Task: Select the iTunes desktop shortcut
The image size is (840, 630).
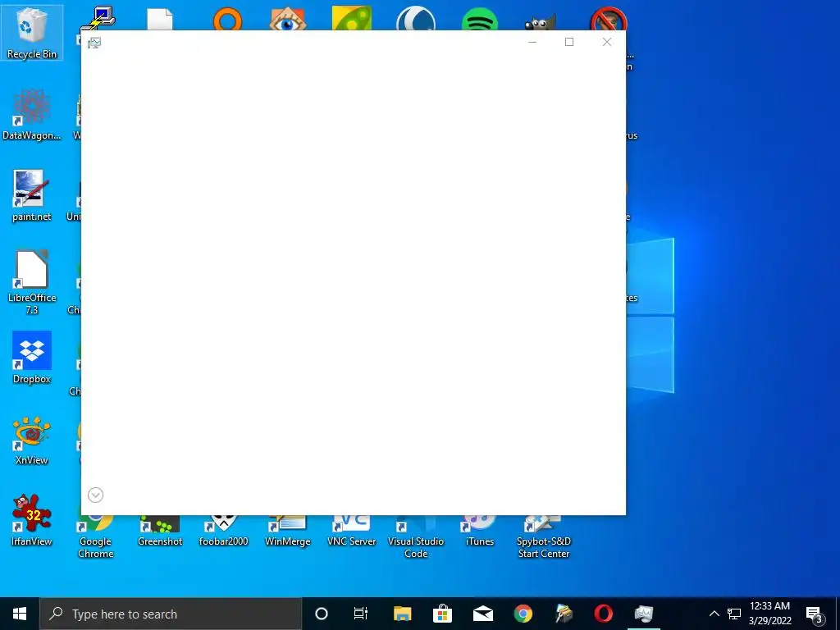Action: point(479,532)
